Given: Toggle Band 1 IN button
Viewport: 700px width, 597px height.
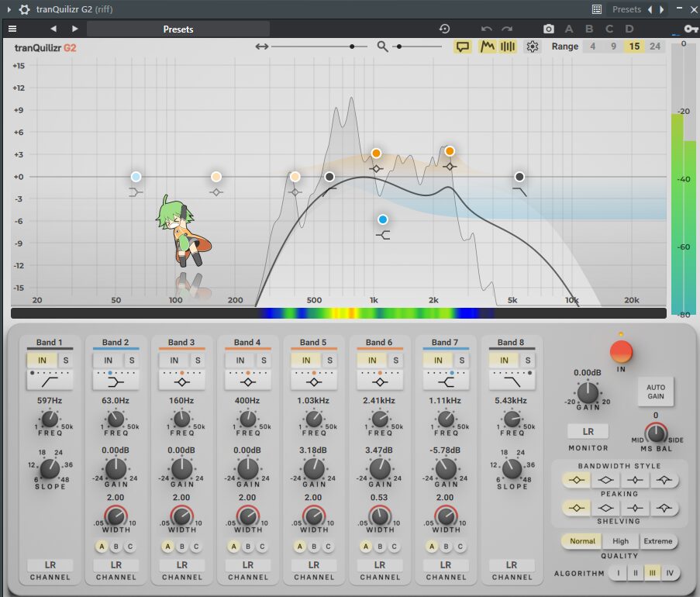Looking at the screenshot, I should coord(42,361).
